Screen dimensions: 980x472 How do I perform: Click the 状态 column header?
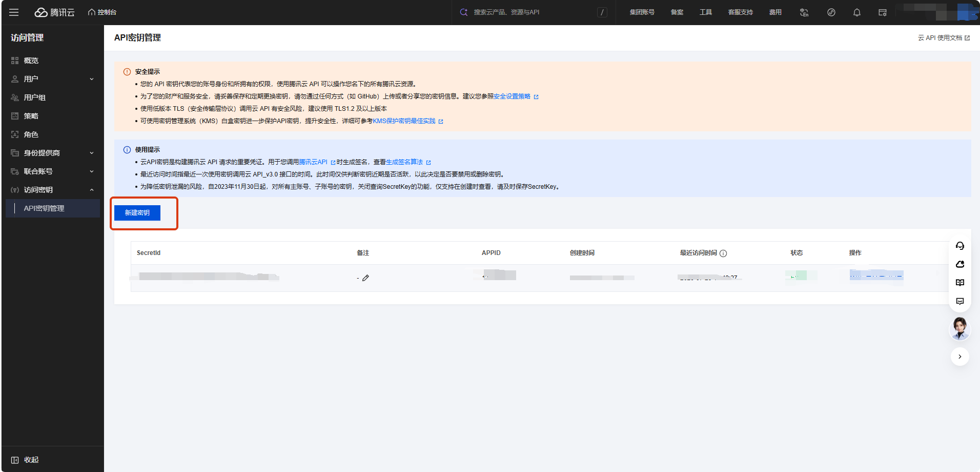click(797, 253)
